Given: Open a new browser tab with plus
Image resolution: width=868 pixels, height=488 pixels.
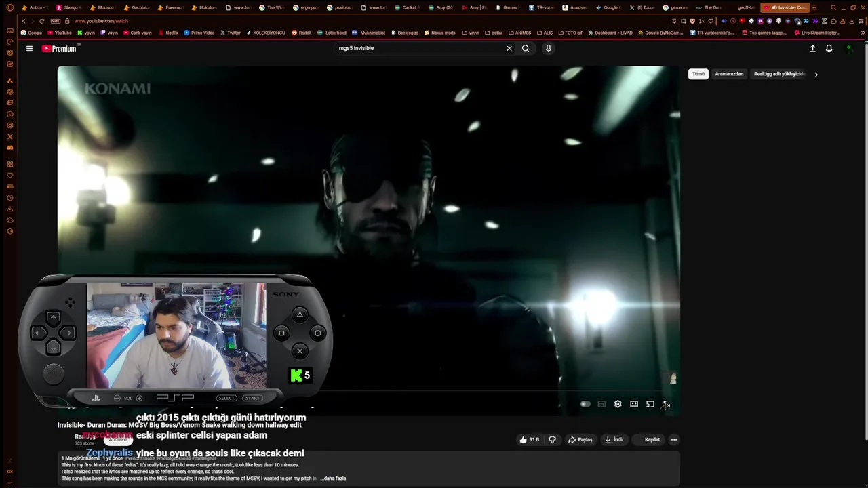Looking at the screenshot, I should click(x=814, y=7).
